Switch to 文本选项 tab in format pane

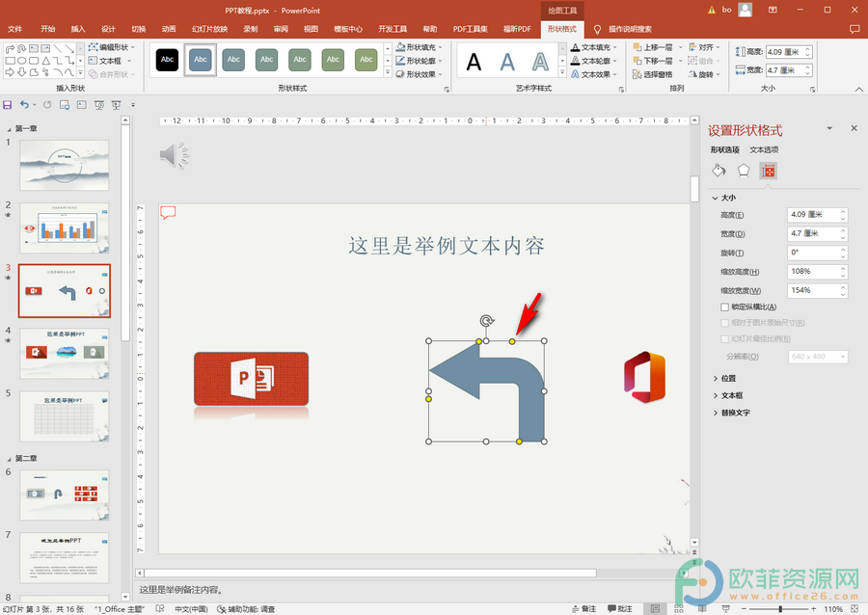[x=764, y=149]
